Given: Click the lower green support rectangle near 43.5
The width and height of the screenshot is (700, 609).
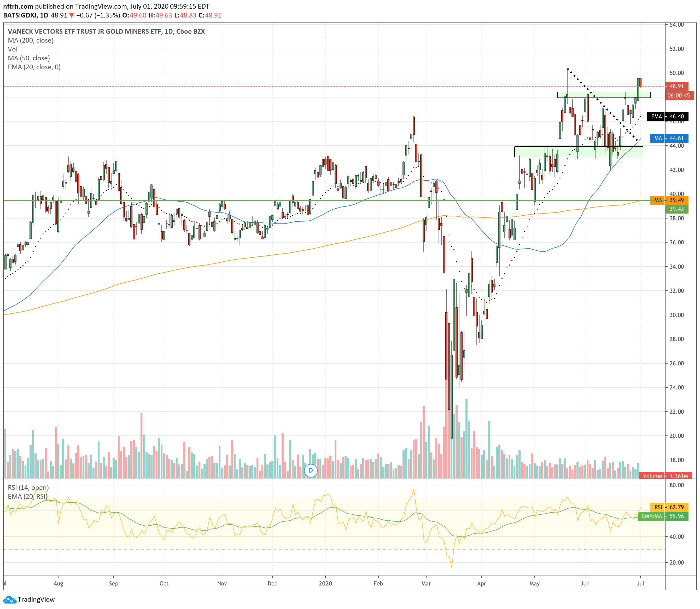Looking at the screenshot, I should [578, 152].
